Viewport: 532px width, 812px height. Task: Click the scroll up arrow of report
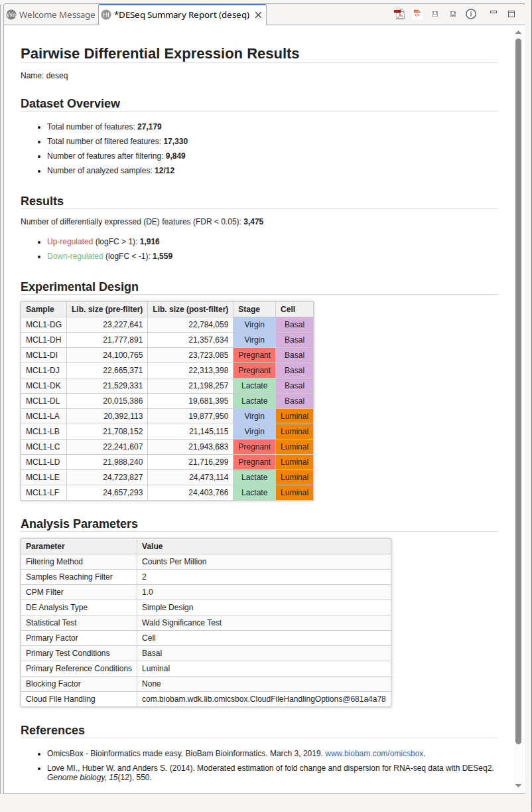click(519, 33)
